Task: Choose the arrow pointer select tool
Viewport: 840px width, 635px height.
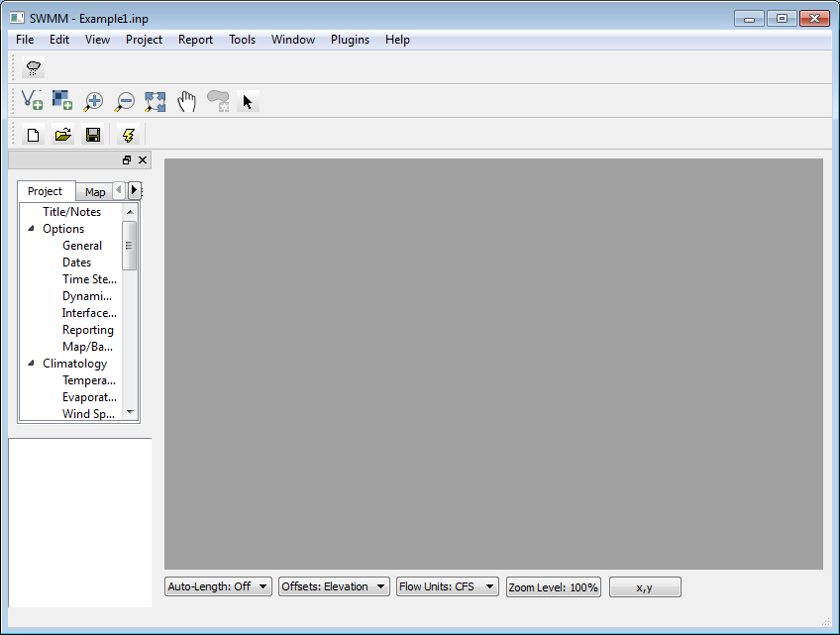Action: (248, 101)
